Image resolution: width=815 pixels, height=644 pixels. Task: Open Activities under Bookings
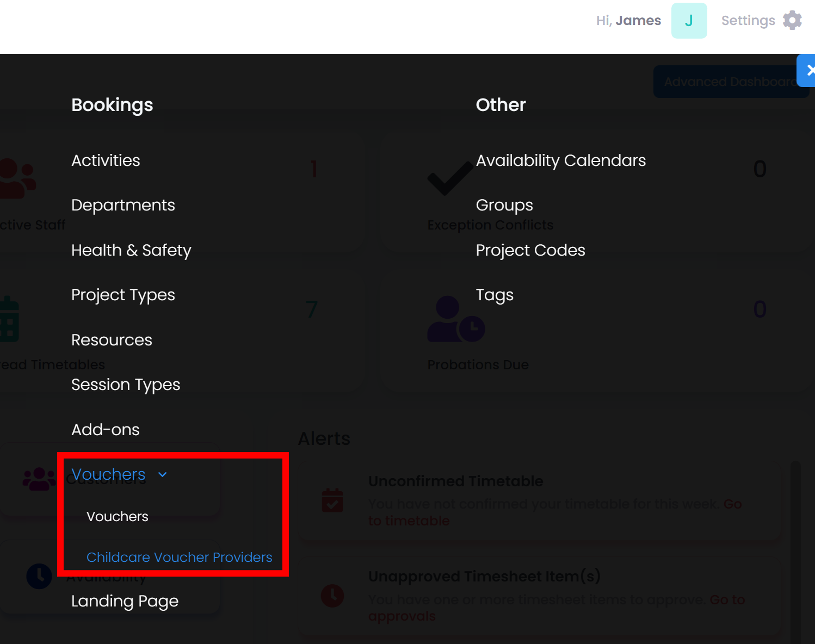click(x=106, y=160)
